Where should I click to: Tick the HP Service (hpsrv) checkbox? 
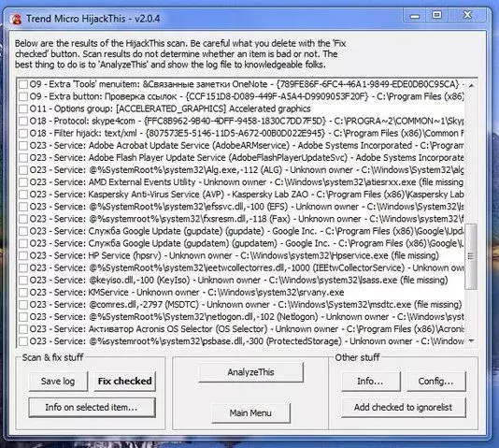click(x=23, y=255)
